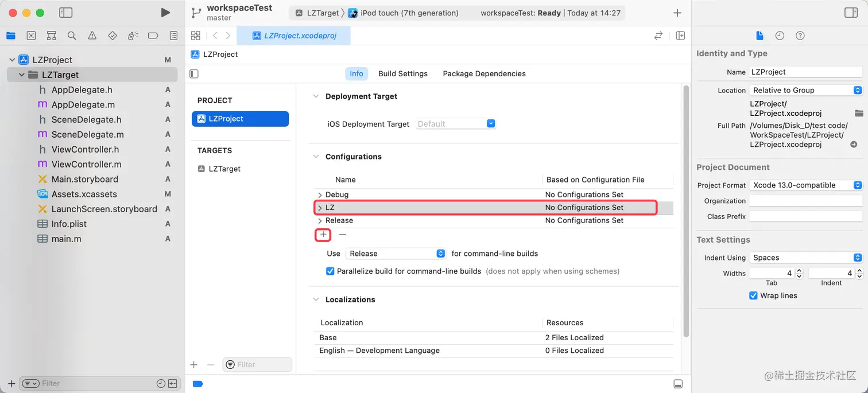This screenshot has width=868, height=393.
Task: Collapse the LZTarget folder
Action: point(22,75)
